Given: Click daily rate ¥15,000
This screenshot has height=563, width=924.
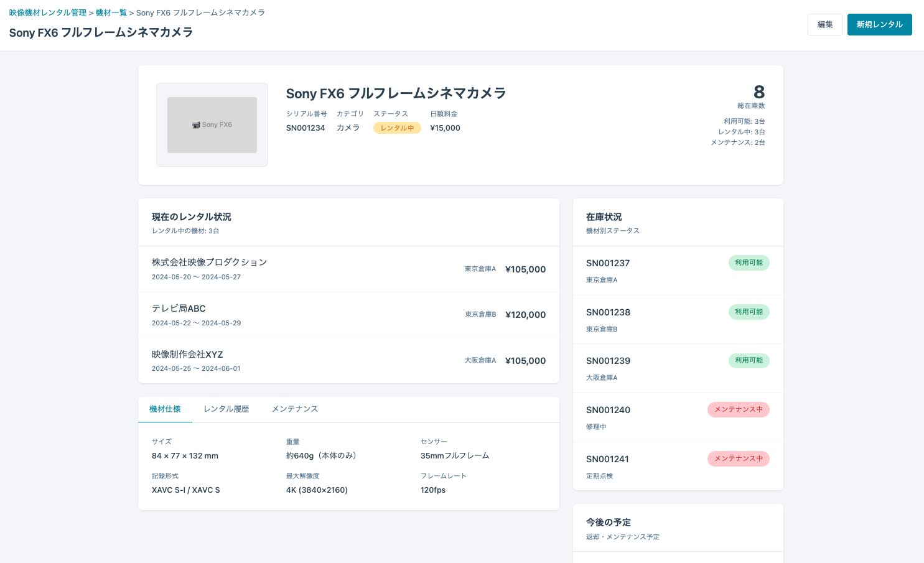Looking at the screenshot, I should [446, 128].
